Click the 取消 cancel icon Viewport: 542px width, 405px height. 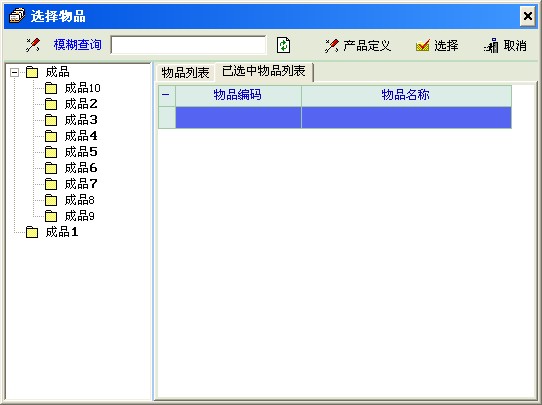click(491, 46)
